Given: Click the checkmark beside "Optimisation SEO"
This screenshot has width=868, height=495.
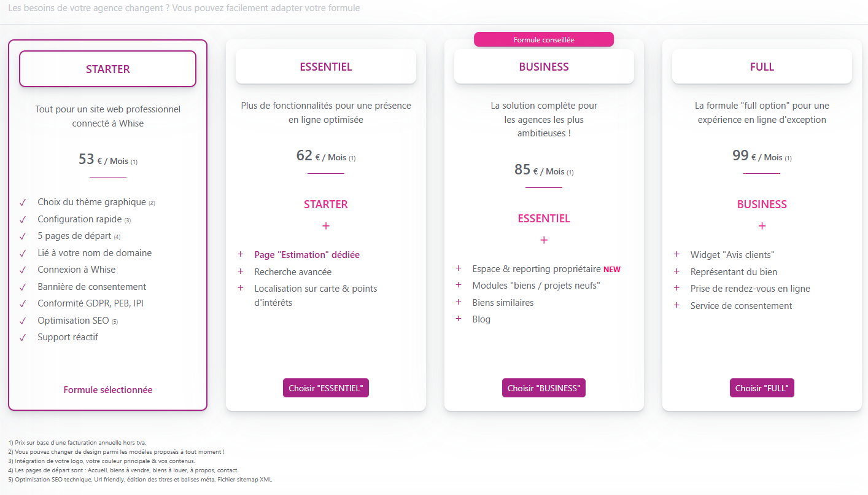Looking at the screenshot, I should coord(23,321).
